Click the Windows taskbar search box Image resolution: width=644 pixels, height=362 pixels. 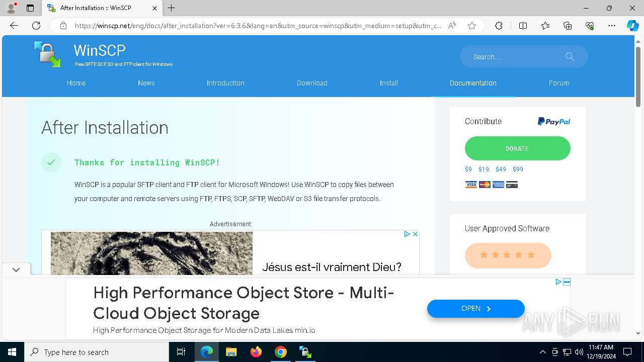click(x=97, y=352)
